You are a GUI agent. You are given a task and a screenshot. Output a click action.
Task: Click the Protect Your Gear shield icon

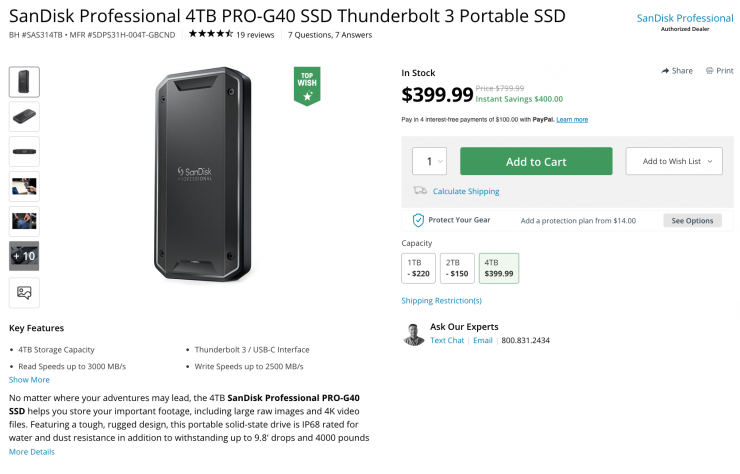(419, 220)
